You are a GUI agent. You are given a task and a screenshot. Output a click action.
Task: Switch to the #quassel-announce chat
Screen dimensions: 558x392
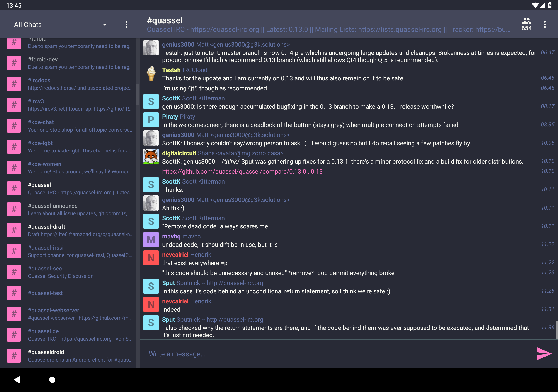click(70, 209)
